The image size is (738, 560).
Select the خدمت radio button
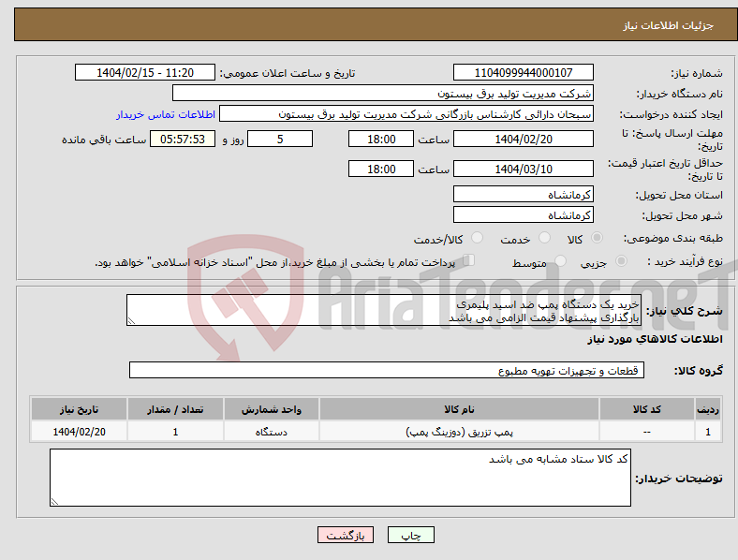click(544, 238)
